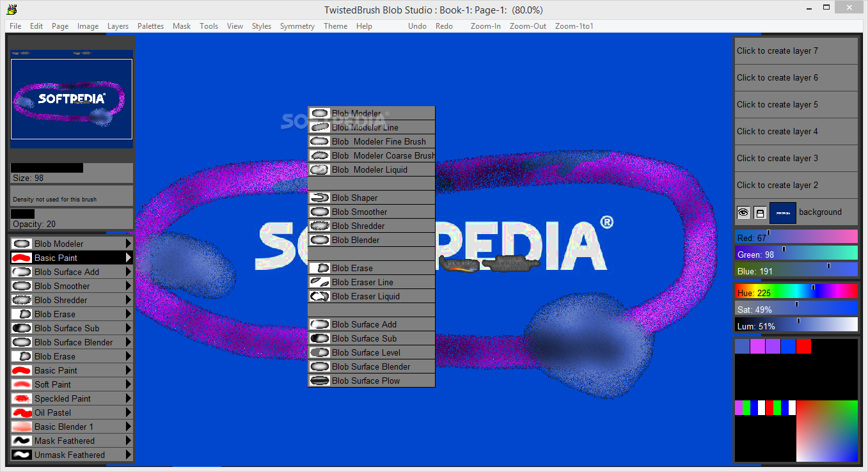
Task: Click Redo in the menu bar
Action: click(444, 26)
